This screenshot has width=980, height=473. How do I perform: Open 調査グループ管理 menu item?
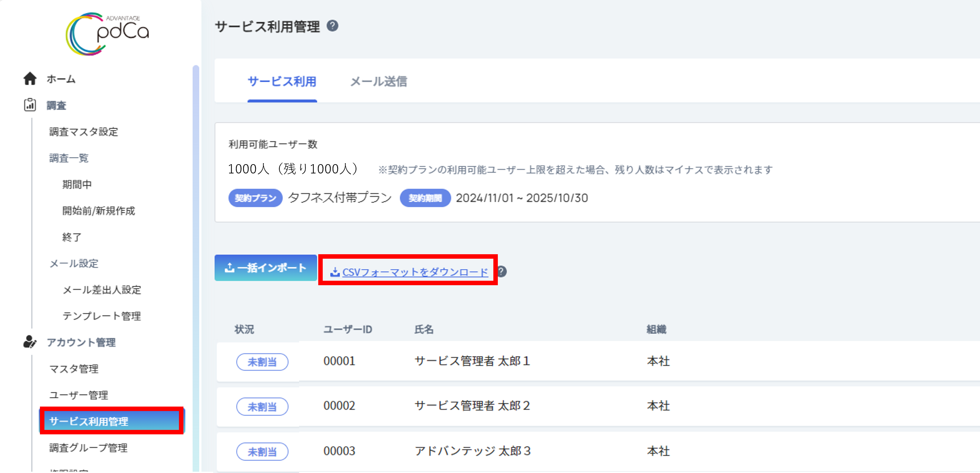pos(88,447)
